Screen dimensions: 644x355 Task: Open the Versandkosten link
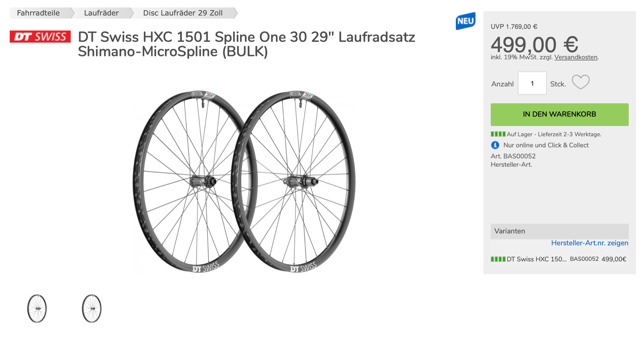[x=575, y=57]
